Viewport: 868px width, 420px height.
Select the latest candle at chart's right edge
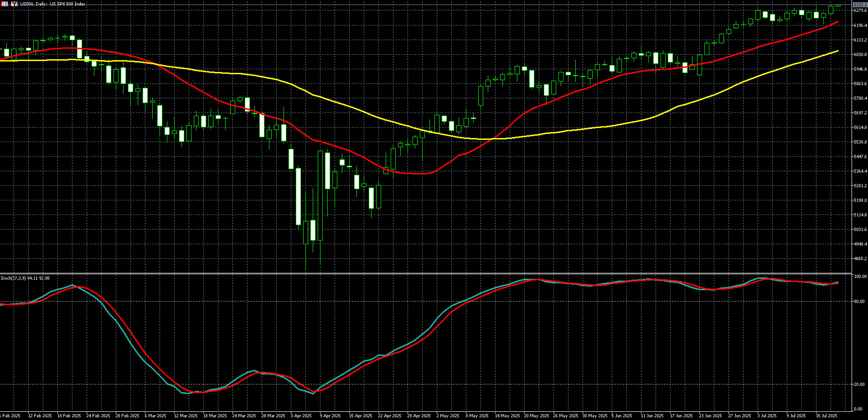click(x=838, y=5)
